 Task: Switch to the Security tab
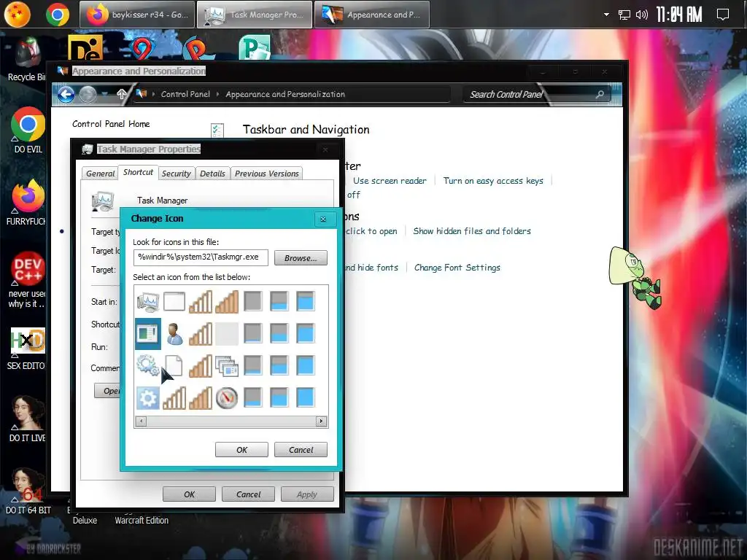176,174
